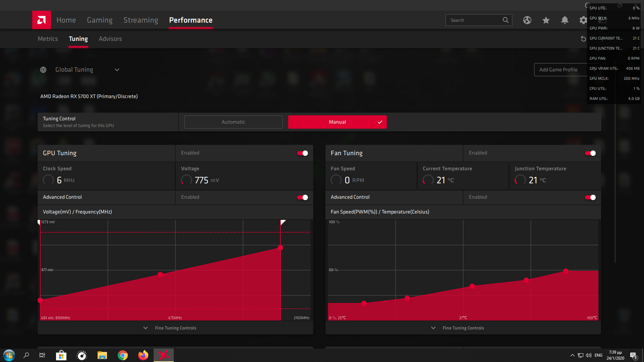
Task: Click the Current Temperature gauge icon
Action: pos(428,180)
